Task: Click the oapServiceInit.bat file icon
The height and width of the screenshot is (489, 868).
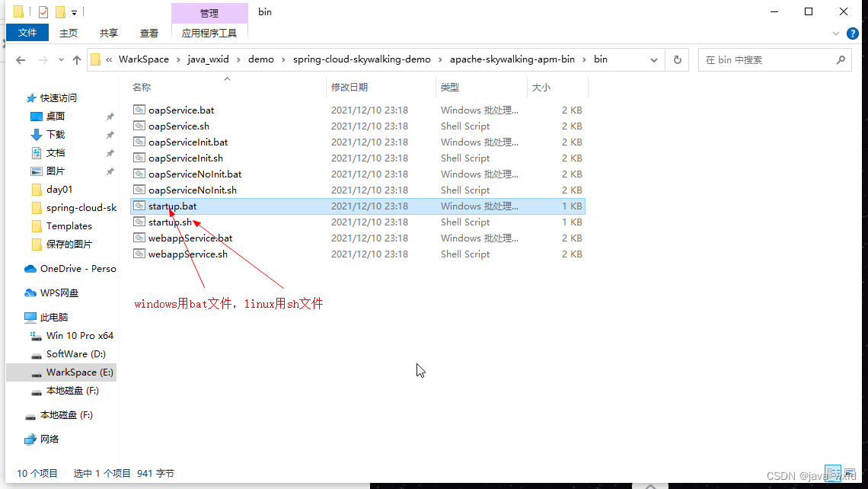Action: pos(139,142)
